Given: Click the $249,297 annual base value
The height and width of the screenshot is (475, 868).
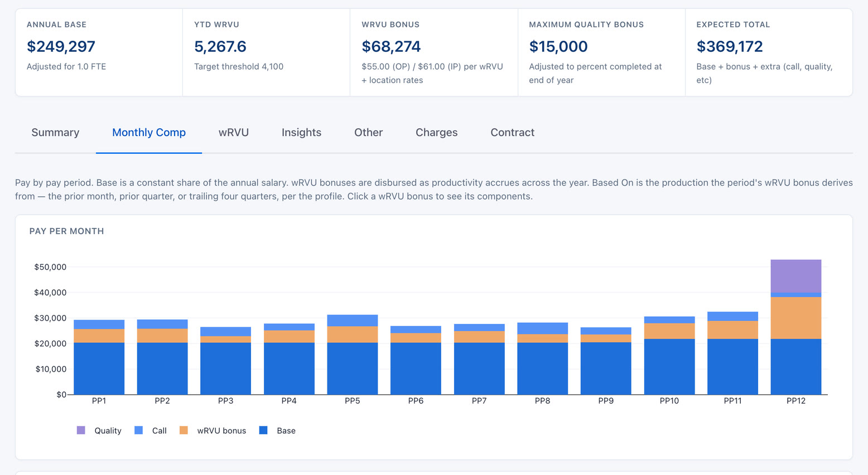Looking at the screenshot, I should click(61, 47).
